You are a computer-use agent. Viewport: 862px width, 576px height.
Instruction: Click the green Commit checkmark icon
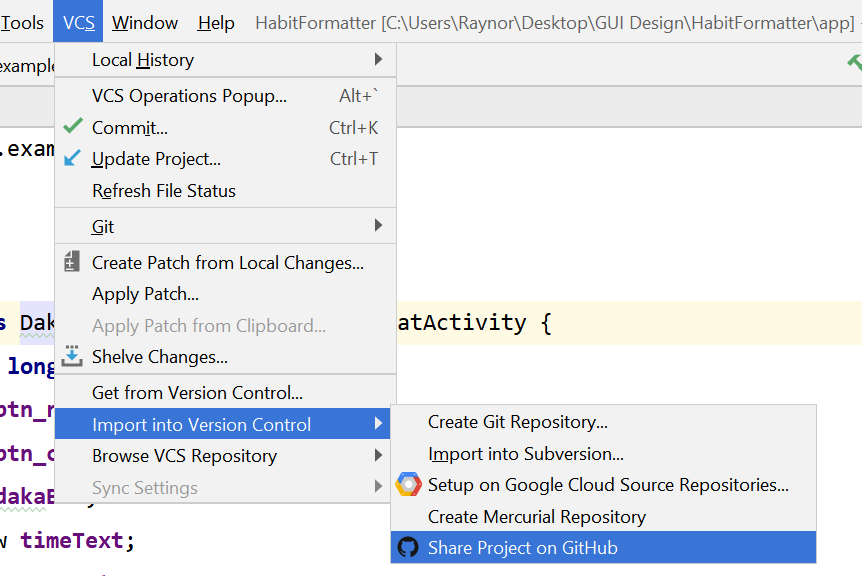72,127
